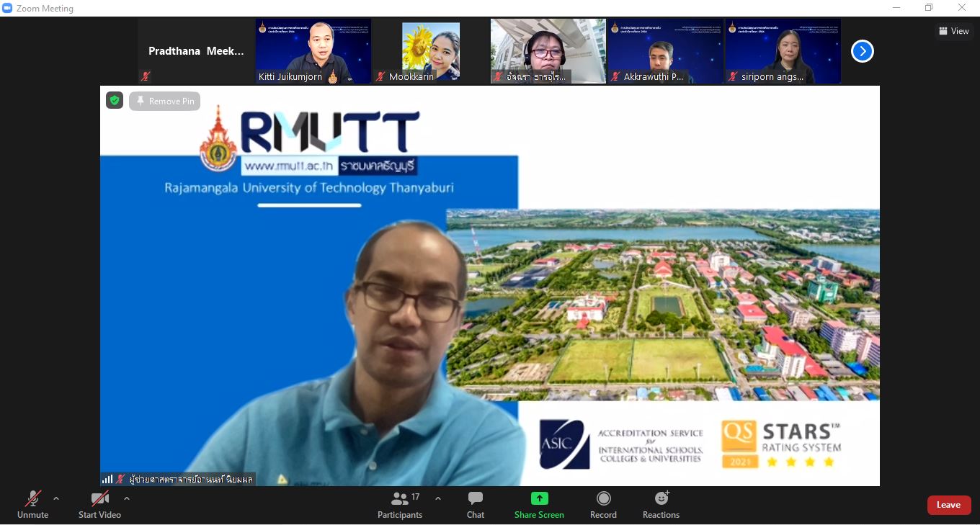
Task: Click the muted mic icon beside siriporn name
Action: [733, 76]
